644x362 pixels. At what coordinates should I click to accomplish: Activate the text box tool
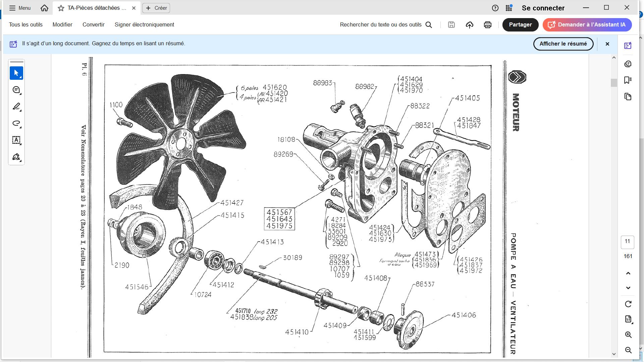(16, 140)
